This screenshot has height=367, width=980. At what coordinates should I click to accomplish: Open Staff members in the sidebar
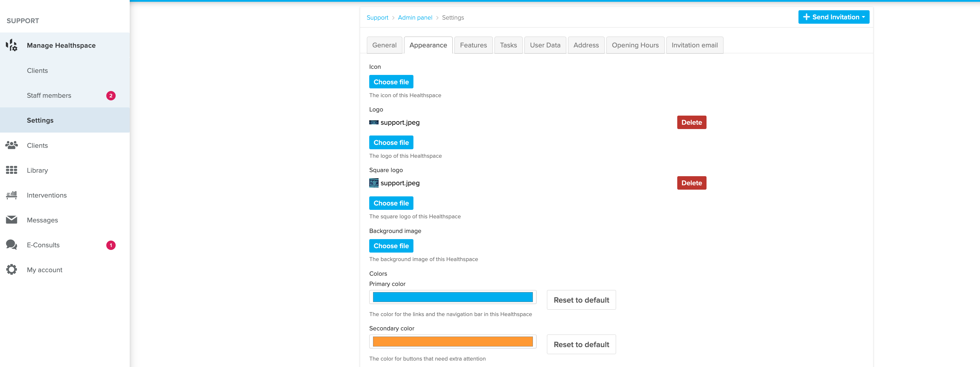point(65,95)
